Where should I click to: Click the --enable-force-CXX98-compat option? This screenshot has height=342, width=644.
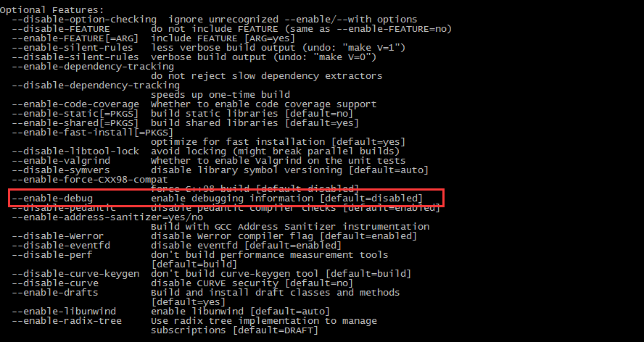(90, 179)
